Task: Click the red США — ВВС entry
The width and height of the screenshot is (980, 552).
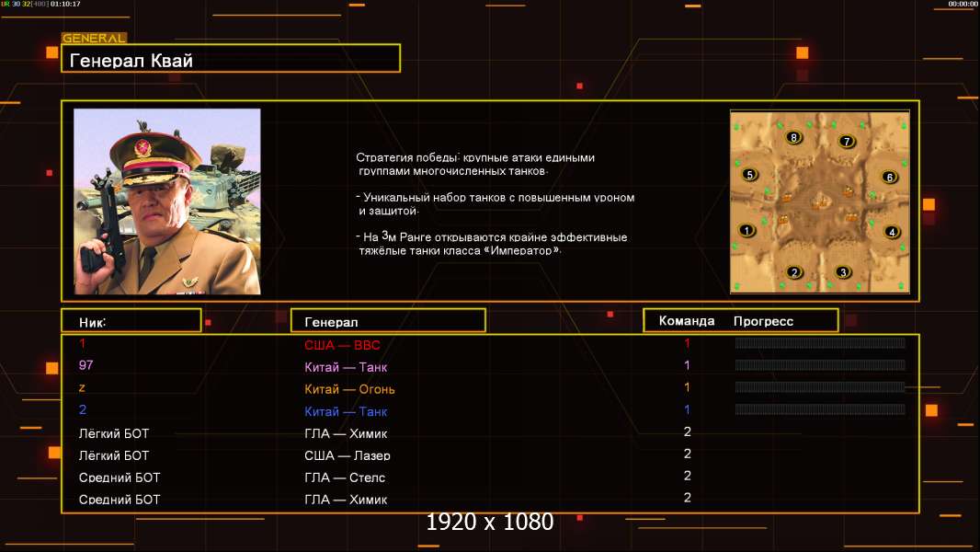Action: pos(342,345)
